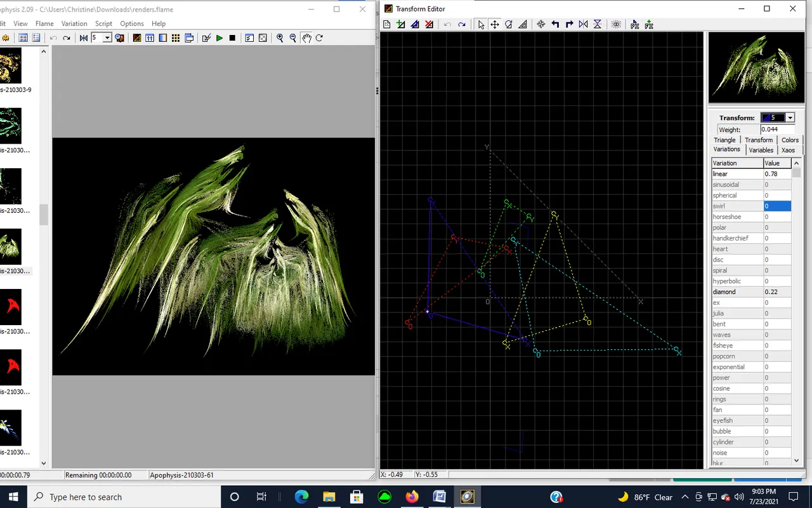Toggle variation preview dots icon
Image resolution: width=812 pixels, height=508 pixels.
pos(616,25)
